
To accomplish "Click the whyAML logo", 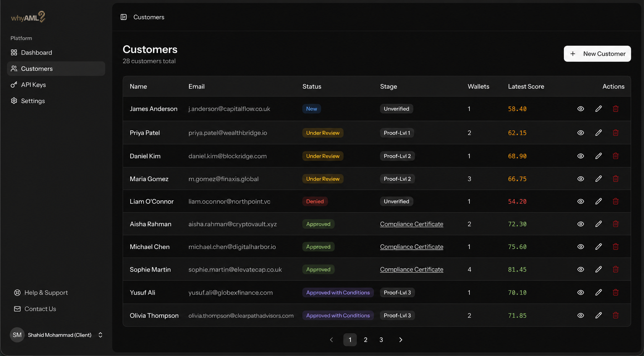I will click(x=28, y=17).
